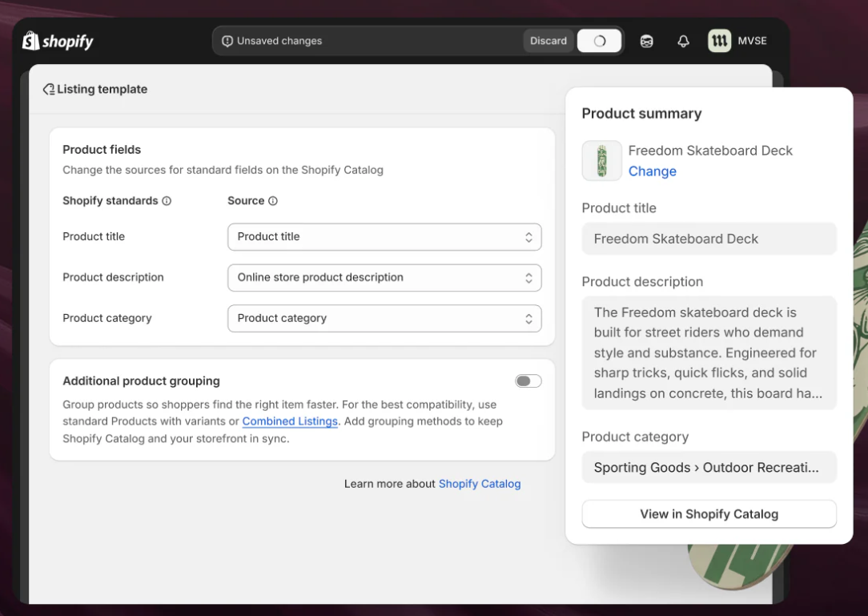Open the search/help face icon beside the bell
The height and width of the screenshot is (616, 868).
click(x=646, y=41)
